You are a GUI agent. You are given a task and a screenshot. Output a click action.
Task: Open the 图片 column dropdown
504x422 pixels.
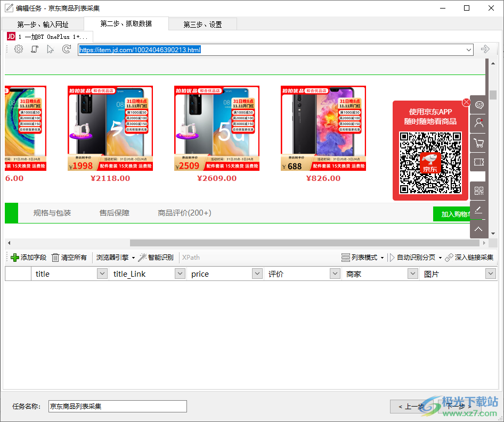[490, 274]
